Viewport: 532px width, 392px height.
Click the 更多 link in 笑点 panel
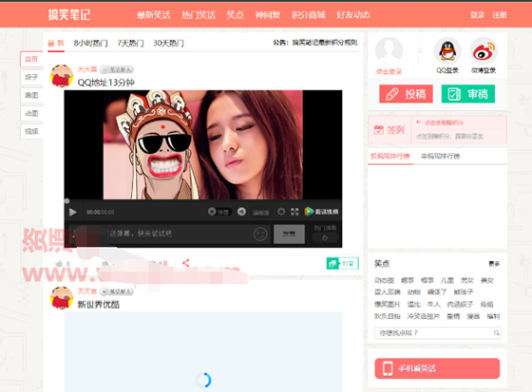tap(494, 264)
